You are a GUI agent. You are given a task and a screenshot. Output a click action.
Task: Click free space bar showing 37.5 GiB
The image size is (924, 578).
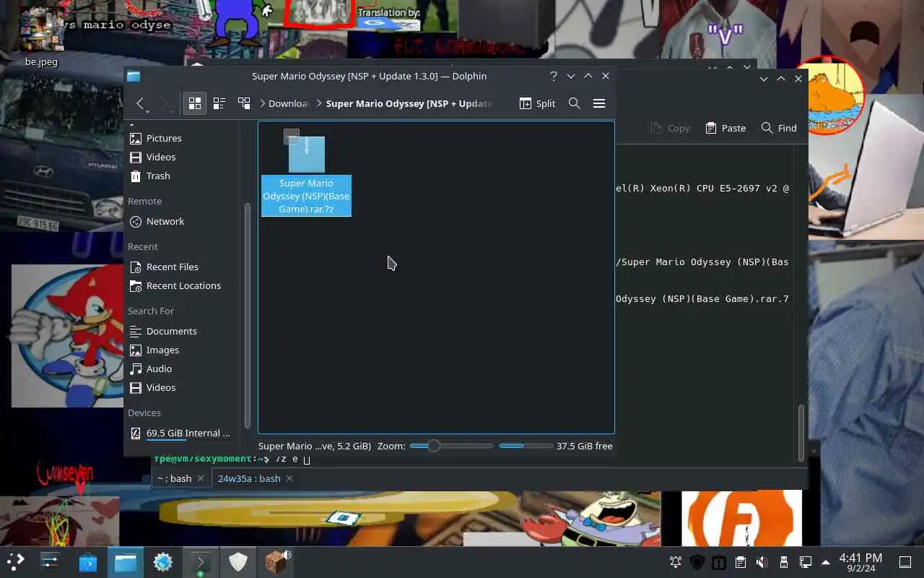click(526, 446)
